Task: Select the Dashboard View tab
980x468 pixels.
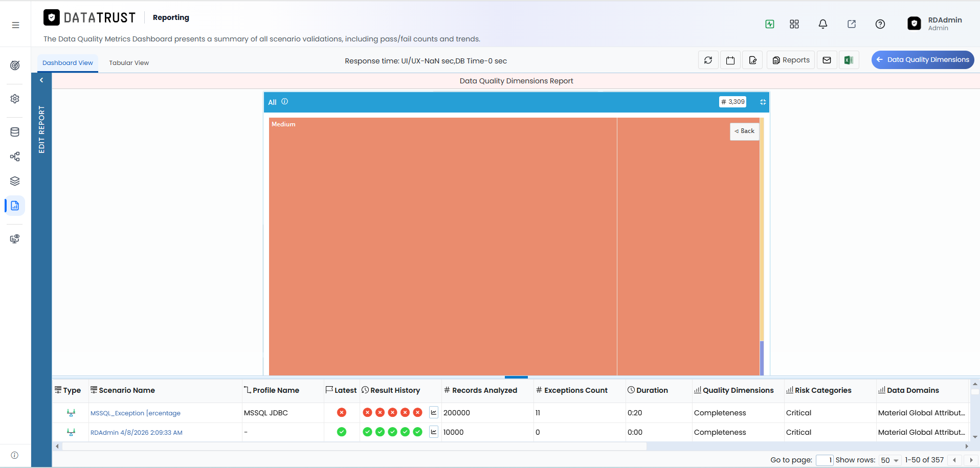Action: [68, 63]
